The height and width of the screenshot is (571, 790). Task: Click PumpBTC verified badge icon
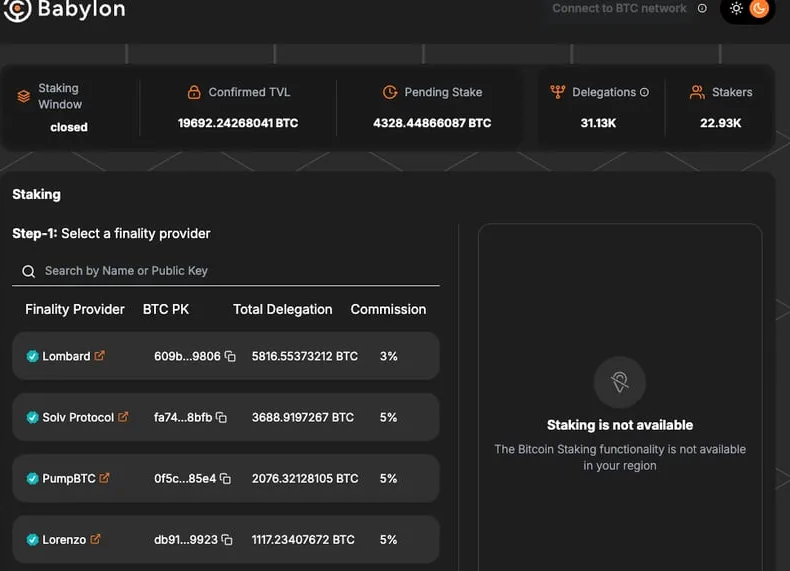point(32,478)
